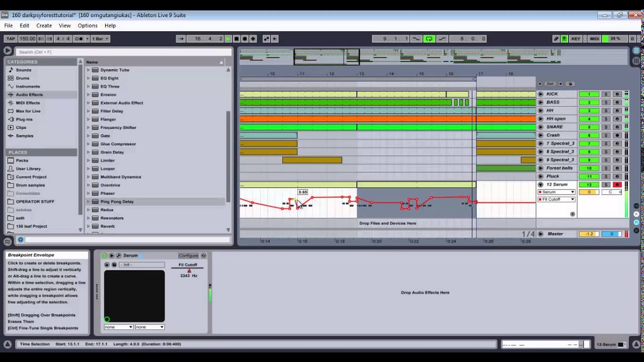This screenshot has width=644, height=362.
Task: Open the Create menu
Action: (x=44, y=26)
